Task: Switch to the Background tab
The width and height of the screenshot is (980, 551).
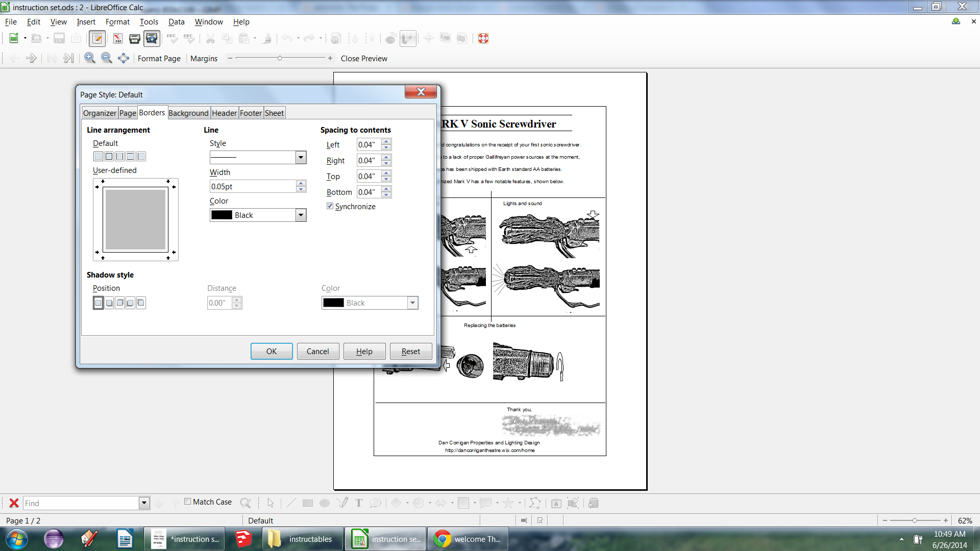Action: pyautogui.click(x=188, y=113)
